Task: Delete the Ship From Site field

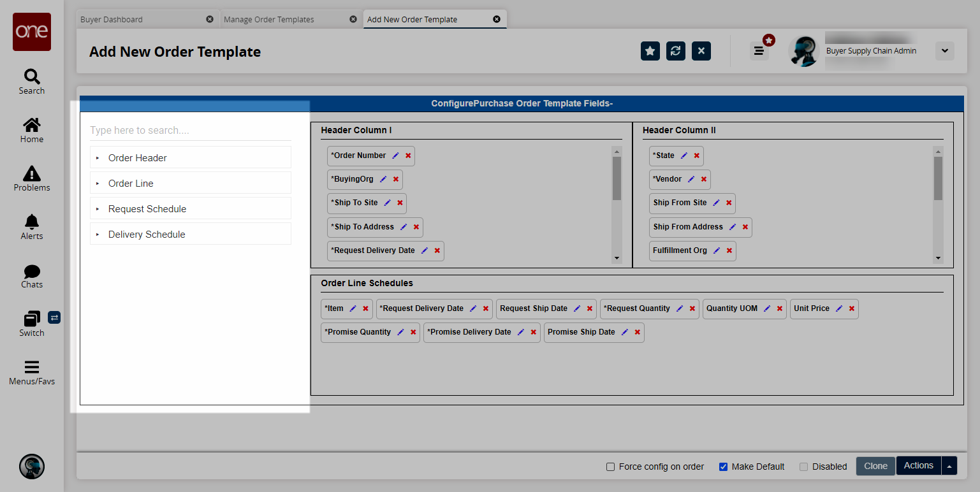Action: tap(729, 203)
